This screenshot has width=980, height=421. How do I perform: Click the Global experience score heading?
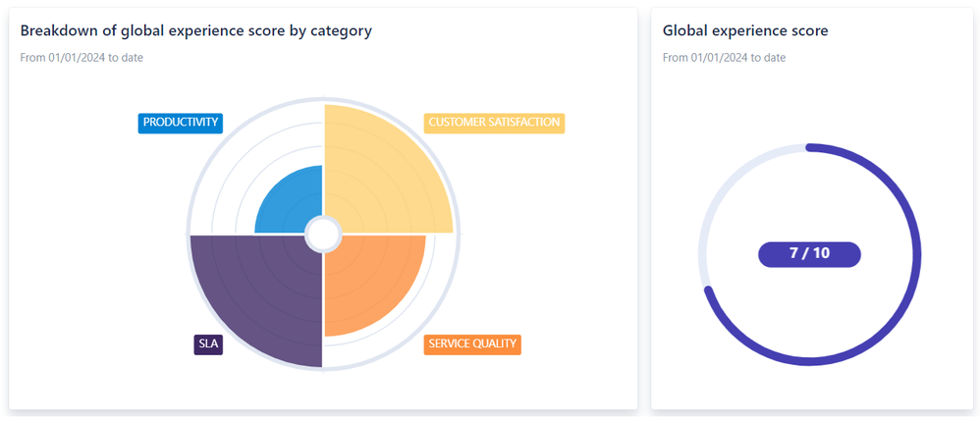pos(745,30)
